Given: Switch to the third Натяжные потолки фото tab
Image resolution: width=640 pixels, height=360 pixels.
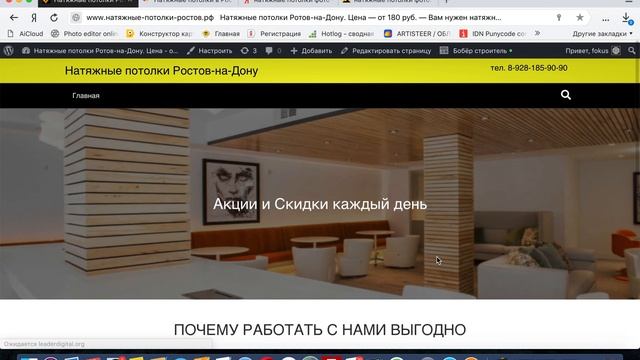Looking at the screenshot, I should click(x=288, y=2).
